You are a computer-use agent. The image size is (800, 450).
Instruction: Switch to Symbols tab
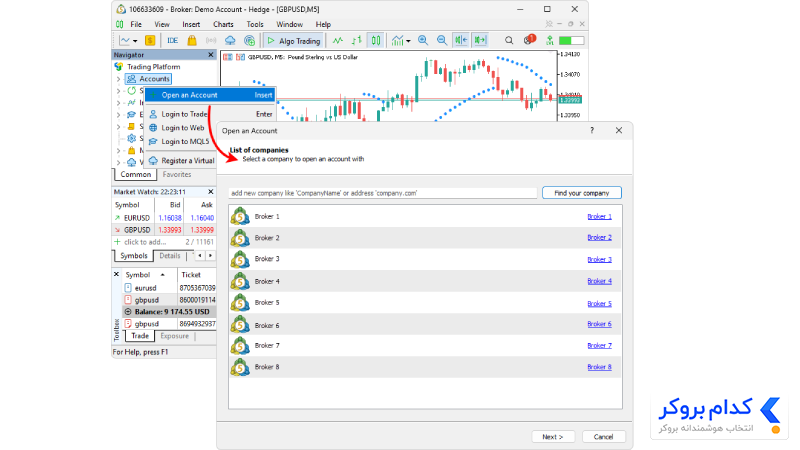134,256
